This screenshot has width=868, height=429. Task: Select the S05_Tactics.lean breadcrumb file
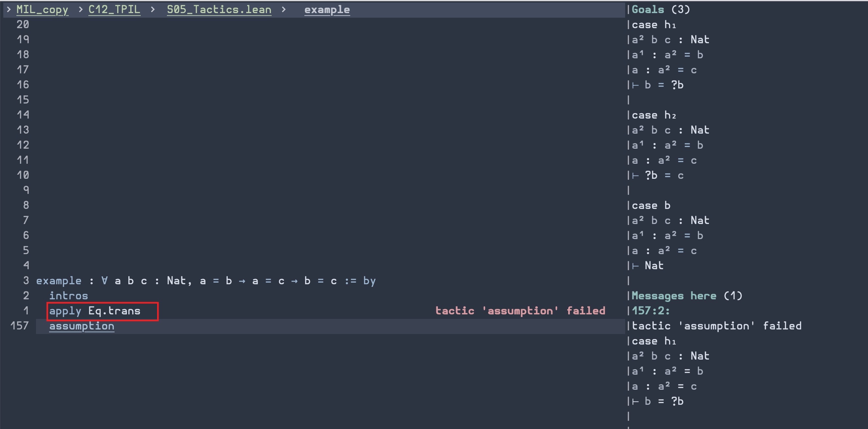click(219, 9)
